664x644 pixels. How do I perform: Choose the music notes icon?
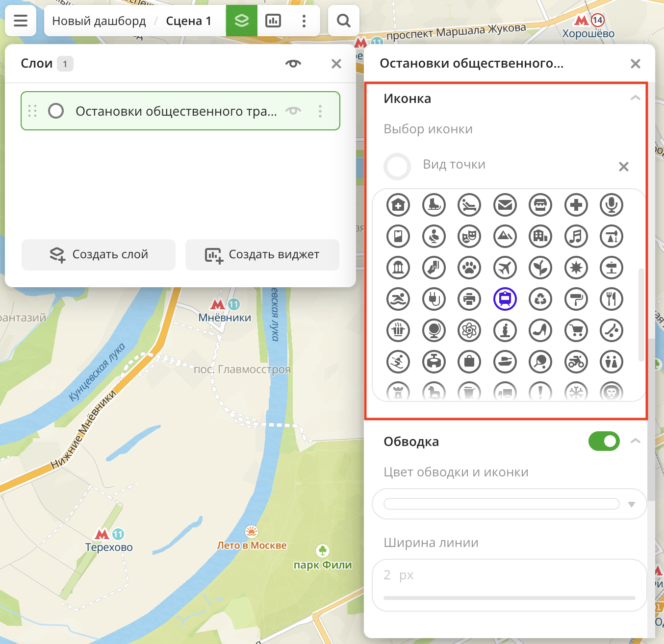point(576,236)
